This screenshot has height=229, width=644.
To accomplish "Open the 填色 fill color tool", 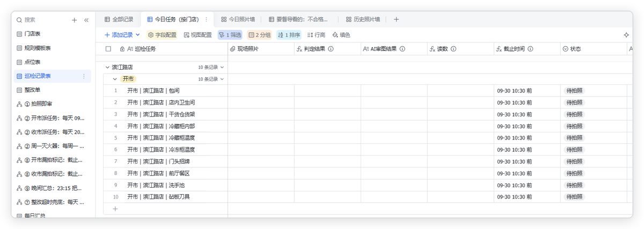I will [x=341, y=35].
